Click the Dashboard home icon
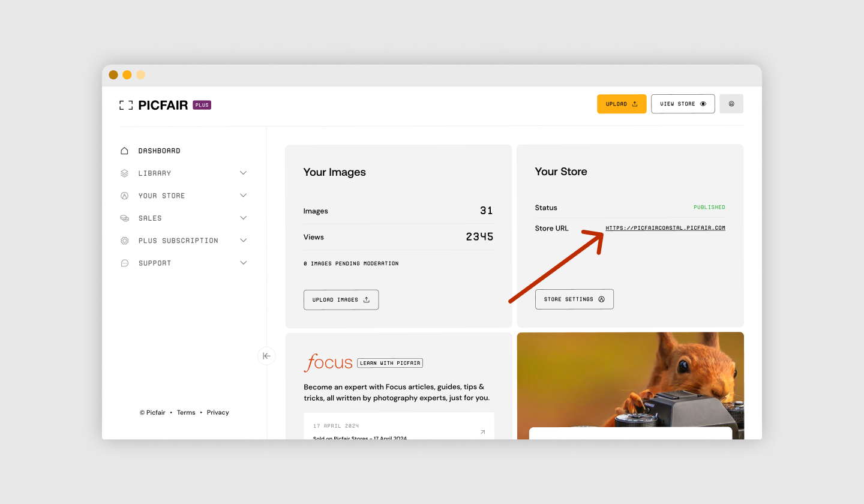Screen dimensions: 864x504 [124, 151]
